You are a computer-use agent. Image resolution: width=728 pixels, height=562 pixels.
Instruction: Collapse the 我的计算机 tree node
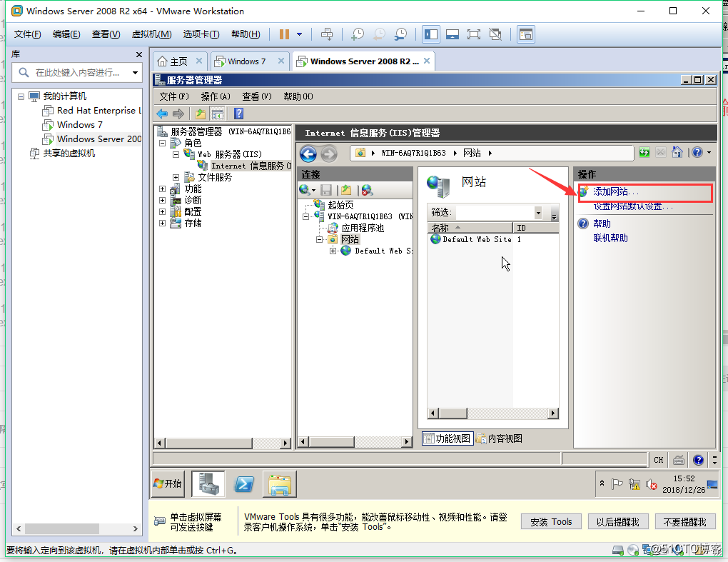[x=21, y=96]
